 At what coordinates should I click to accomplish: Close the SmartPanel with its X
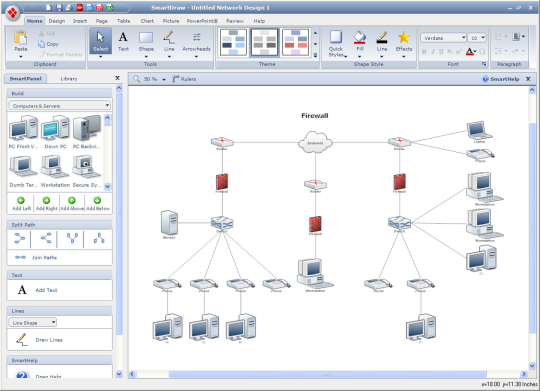117,78
